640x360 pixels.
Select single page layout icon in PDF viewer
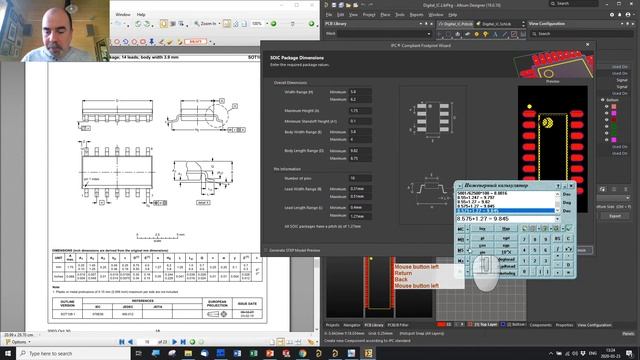click(272, 342)
